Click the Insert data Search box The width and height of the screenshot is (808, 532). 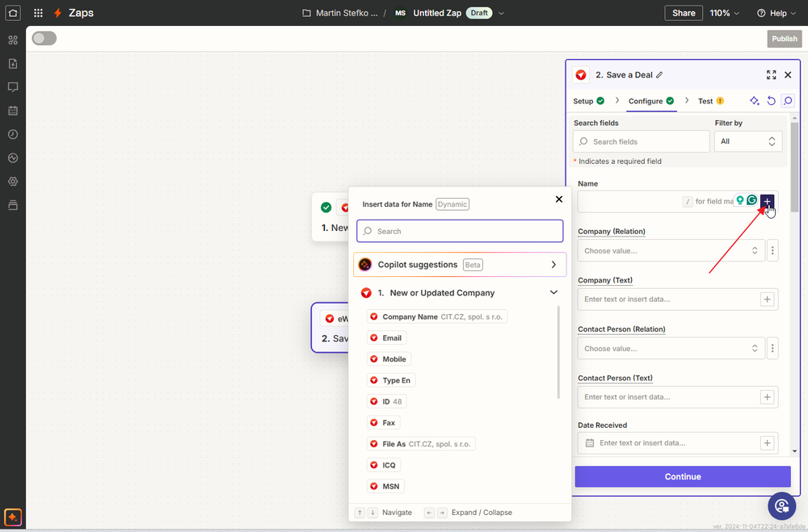click(460, 231)
